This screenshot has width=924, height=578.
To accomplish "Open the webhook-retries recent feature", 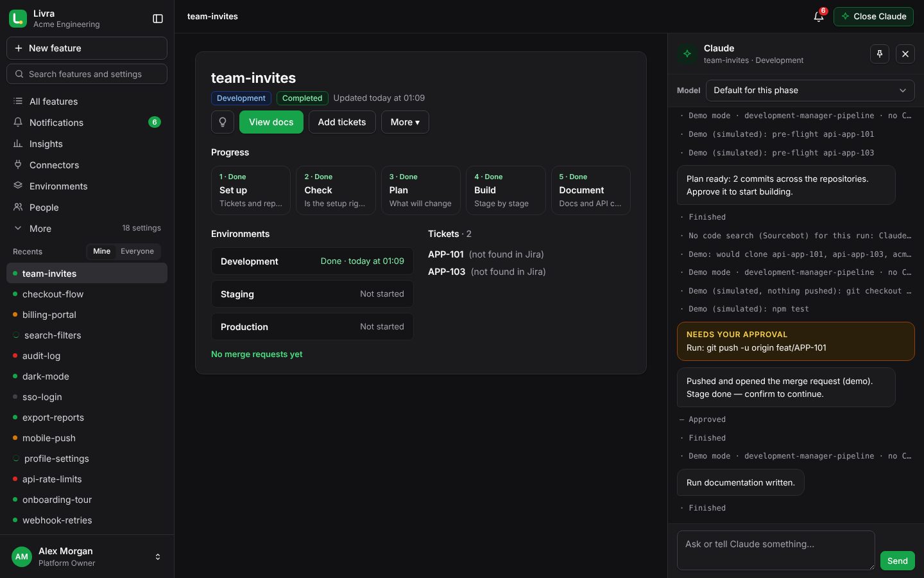I will [x=87, y=520].
